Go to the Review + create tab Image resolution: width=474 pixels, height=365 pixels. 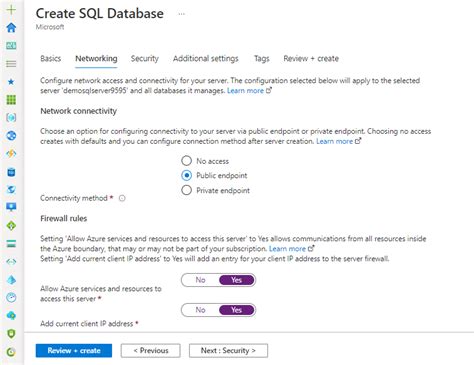[311, 59]
